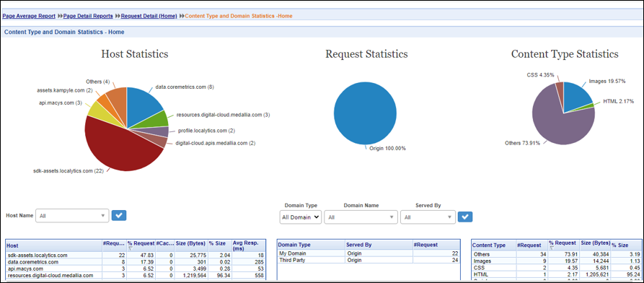Select the HTML row in the Content Type table

pos(557,274)
